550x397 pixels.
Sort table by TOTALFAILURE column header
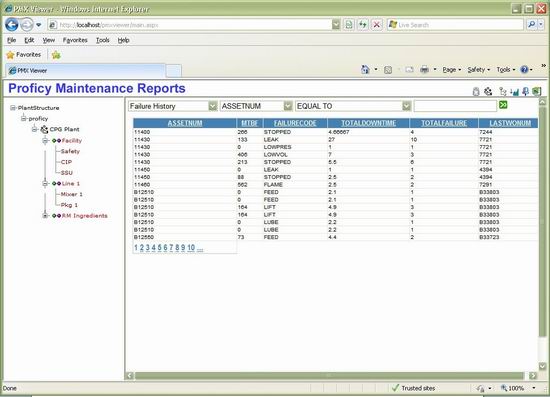pos(444,123)
